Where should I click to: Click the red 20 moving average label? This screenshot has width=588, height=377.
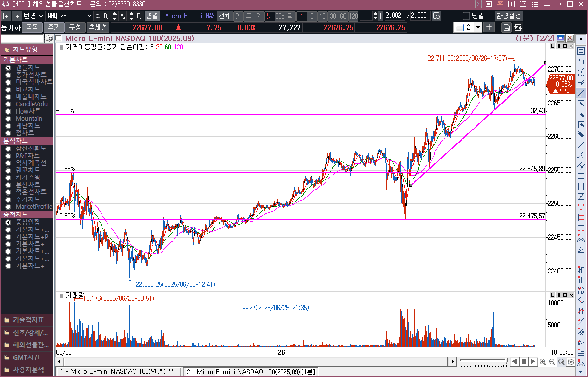tap(159, 47)
